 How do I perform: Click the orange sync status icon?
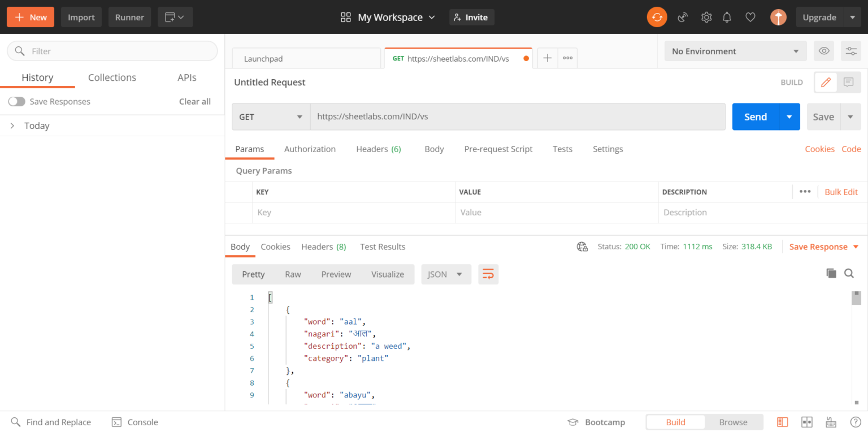657,17
